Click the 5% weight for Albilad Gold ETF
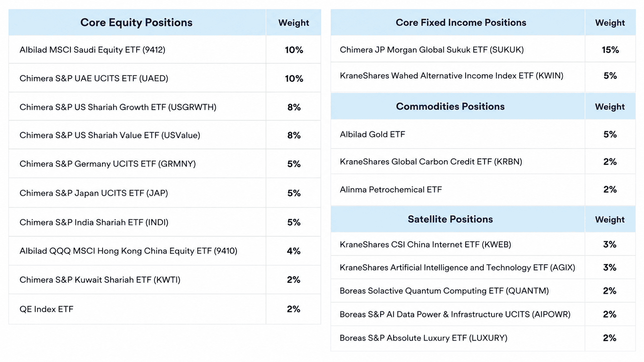 (x=610, y=134)
